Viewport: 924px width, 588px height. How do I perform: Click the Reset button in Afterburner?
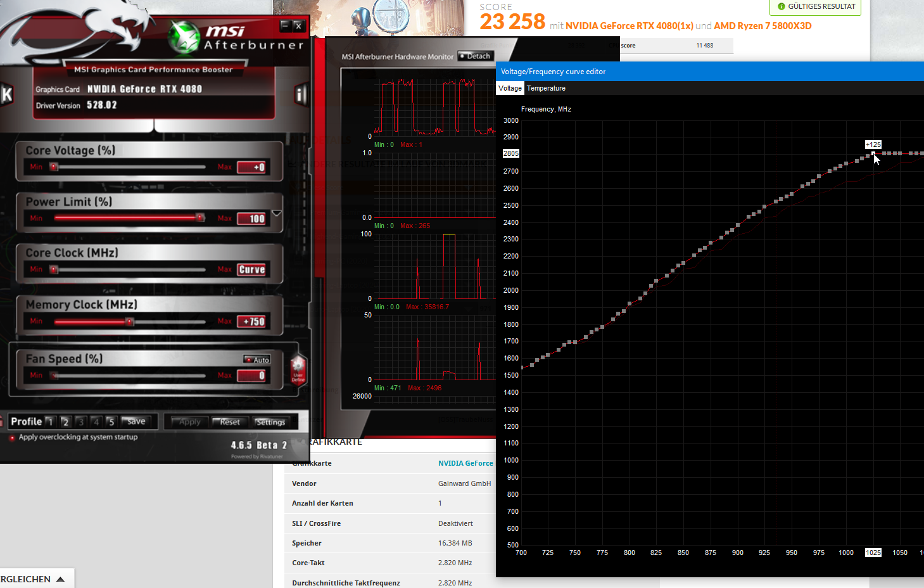(x=229, y=422)
